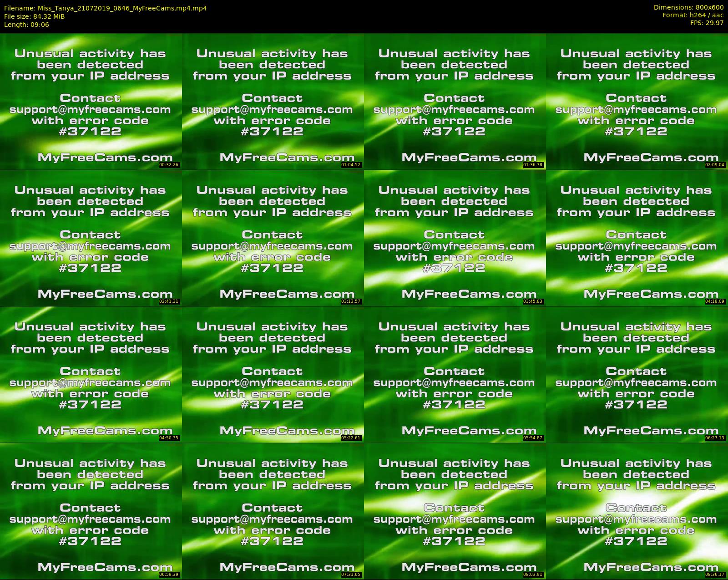Select the video frame captured at 00:32.26
The image size is (728, 580).
point(91,101)
